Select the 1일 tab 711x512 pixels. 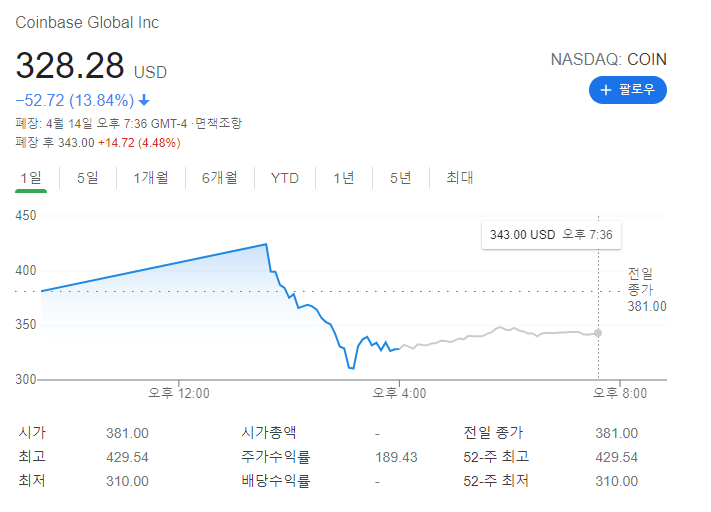tap(31, 178)
